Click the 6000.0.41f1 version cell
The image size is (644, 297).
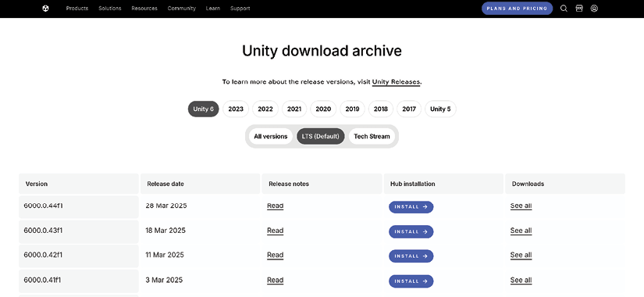click(78, 281)
